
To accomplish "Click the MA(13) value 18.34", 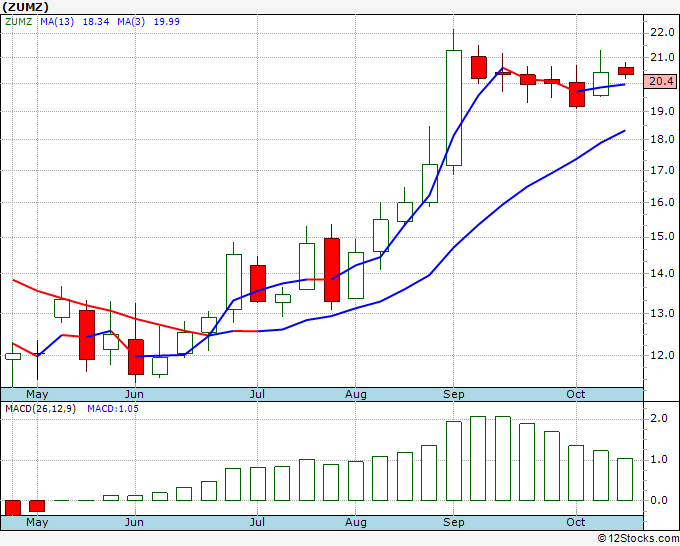I will (96, 21).
